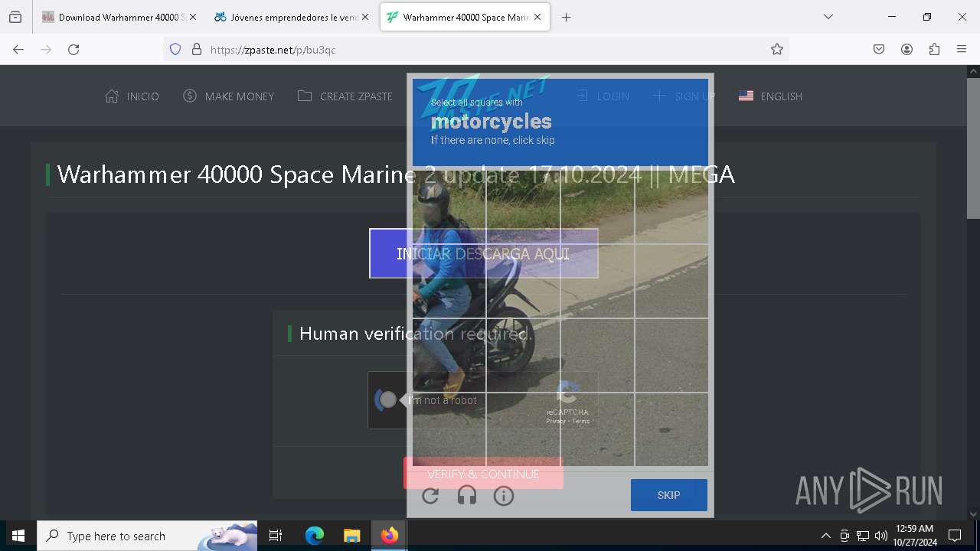Select captcha tile with motorcycle rear wheel
Screen dimensions: 980x551
[524, 355]
